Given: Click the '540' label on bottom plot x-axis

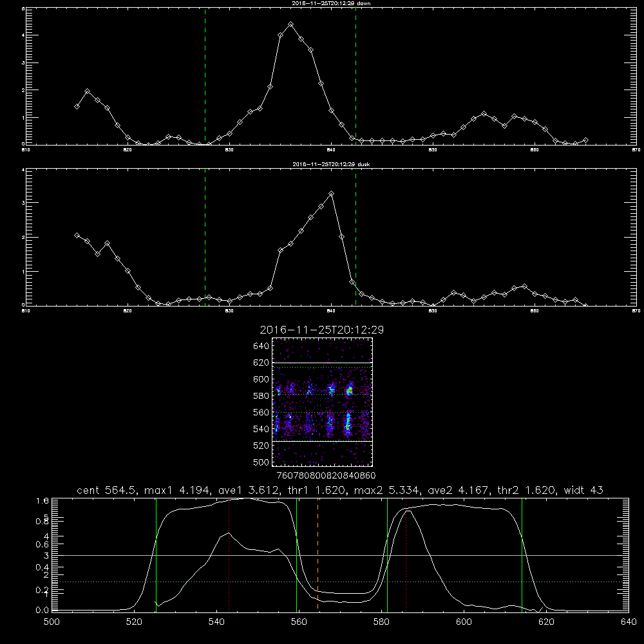Looking at the screenshot, I should (216, 622).
